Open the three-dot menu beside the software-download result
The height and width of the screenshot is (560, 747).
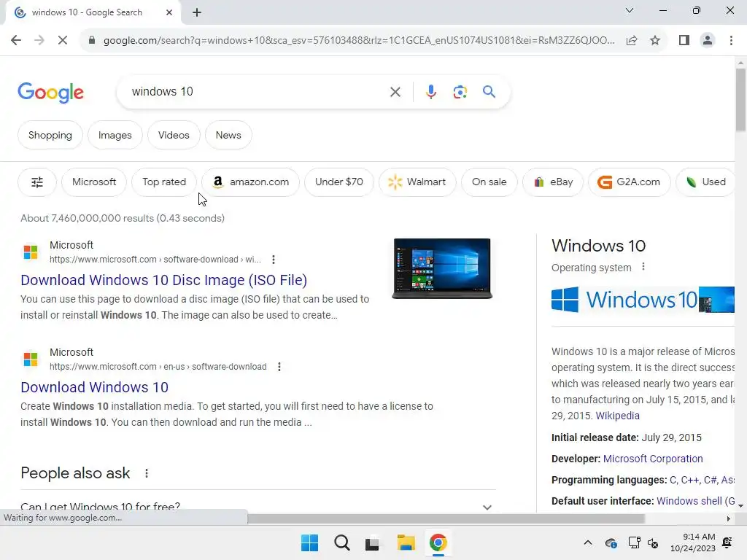[x=279, y=367]
